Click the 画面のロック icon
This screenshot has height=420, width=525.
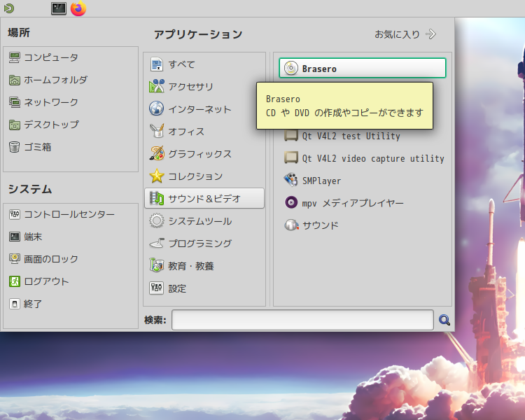(15, 259)
